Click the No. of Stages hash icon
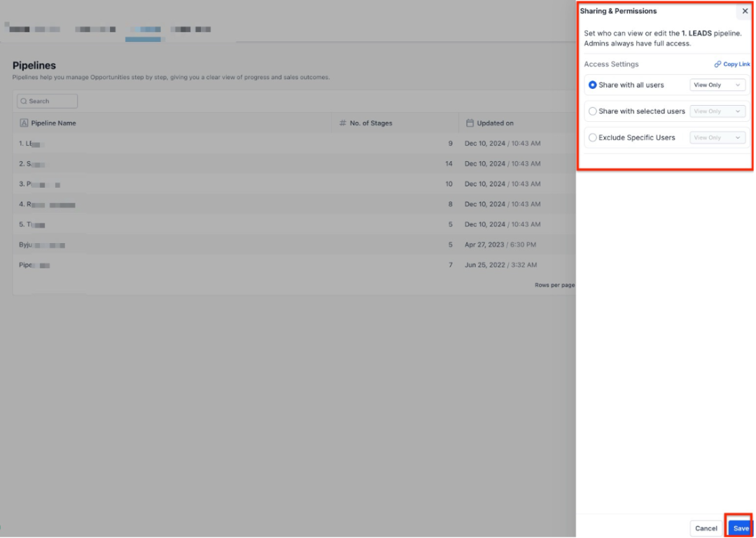The image size is (756, 538). click(343, 123)
